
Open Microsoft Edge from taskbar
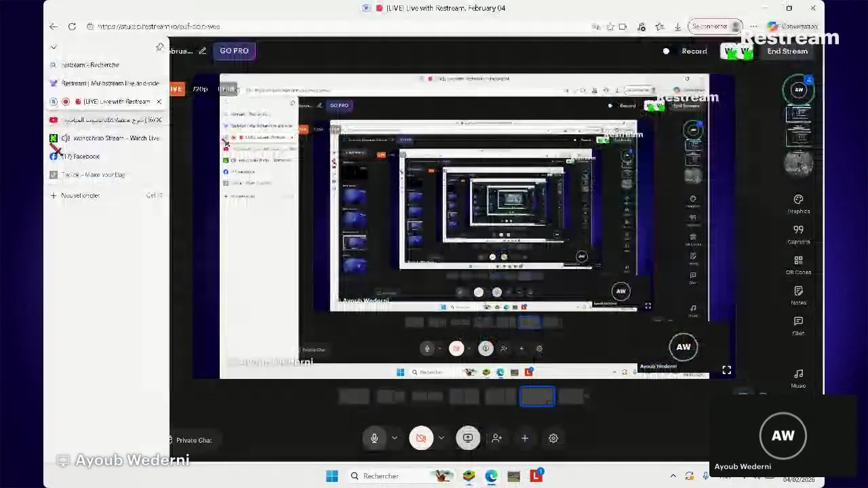491,476
